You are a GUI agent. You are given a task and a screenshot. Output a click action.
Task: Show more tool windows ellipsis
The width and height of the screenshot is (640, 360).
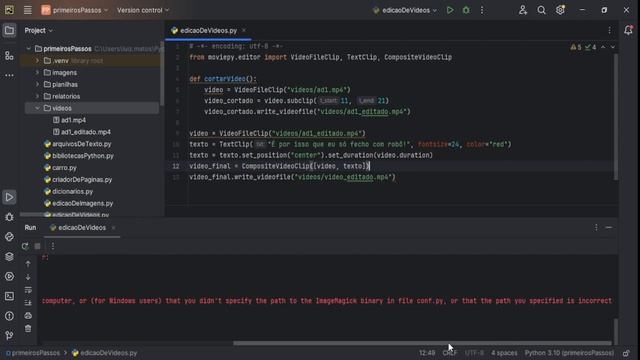point(9,75)
